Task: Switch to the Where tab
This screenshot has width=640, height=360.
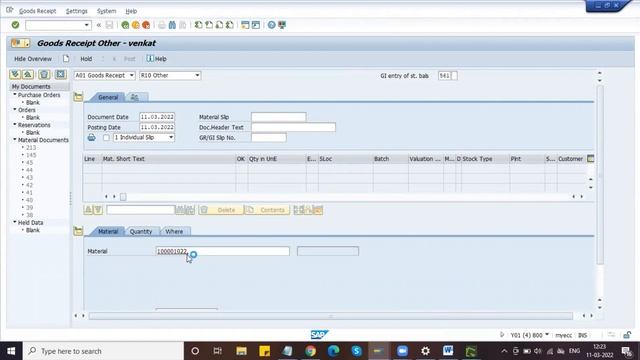Action: pyautogui.click(x=174, y=231)
